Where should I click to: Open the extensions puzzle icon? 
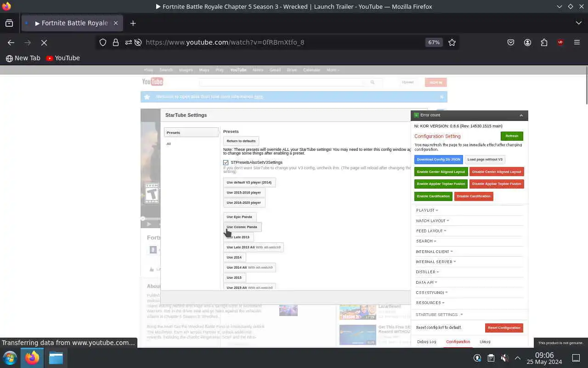pos(544,42)
